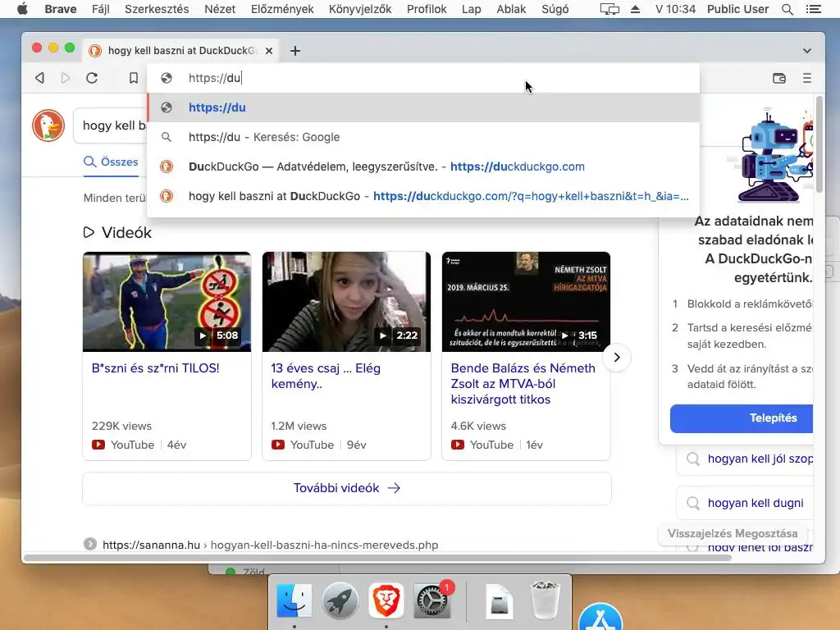Click the YouTube icon under the 229K views video
Image resolution: width=840 pixels, height=630 pixels.
98,445
